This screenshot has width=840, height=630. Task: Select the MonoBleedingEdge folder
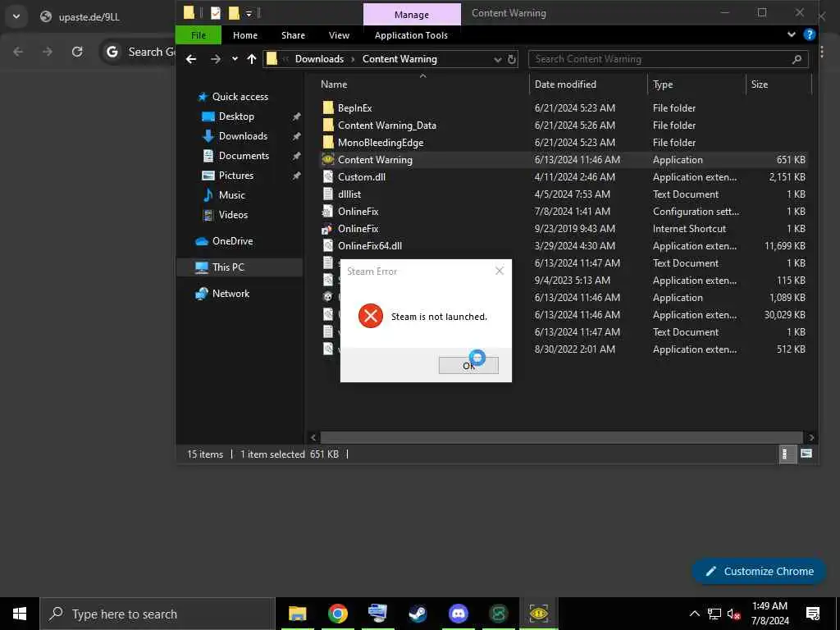(x=381, y=143)
